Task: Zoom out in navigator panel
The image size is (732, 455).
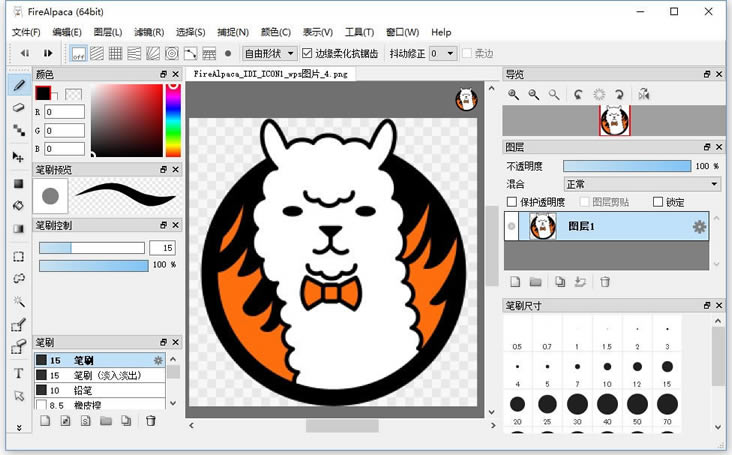Action: click(x=534, y=95)
